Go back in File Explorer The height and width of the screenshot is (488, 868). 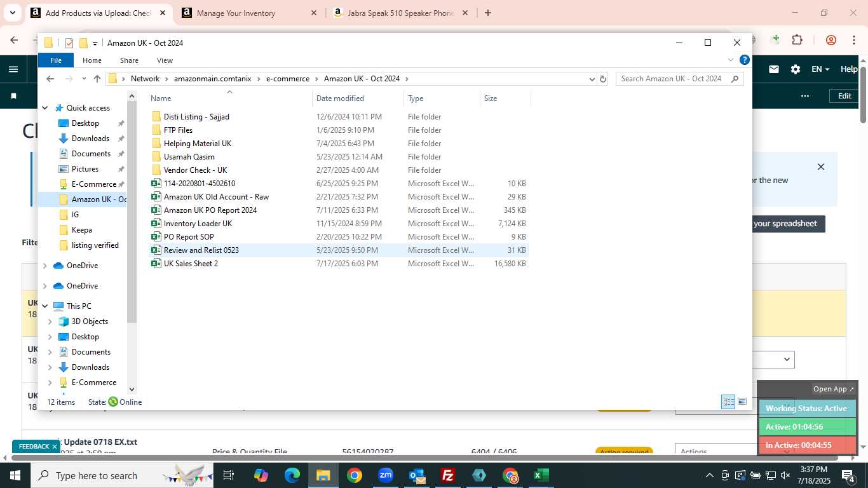point(50,79)
